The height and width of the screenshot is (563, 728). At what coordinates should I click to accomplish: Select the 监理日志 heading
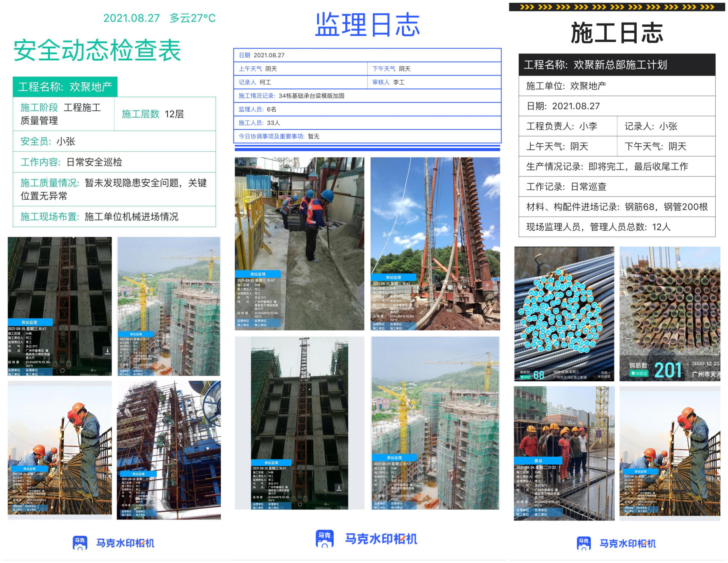[367, 25]
